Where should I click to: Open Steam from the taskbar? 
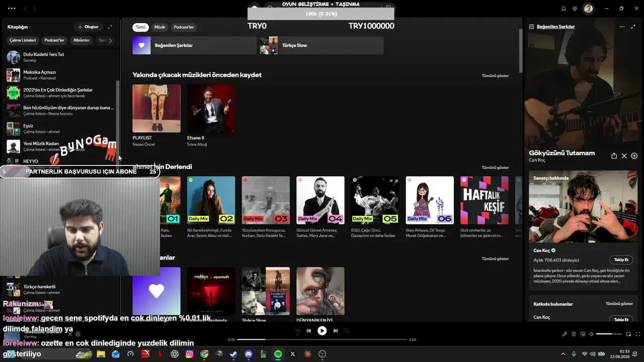point(233,354)
